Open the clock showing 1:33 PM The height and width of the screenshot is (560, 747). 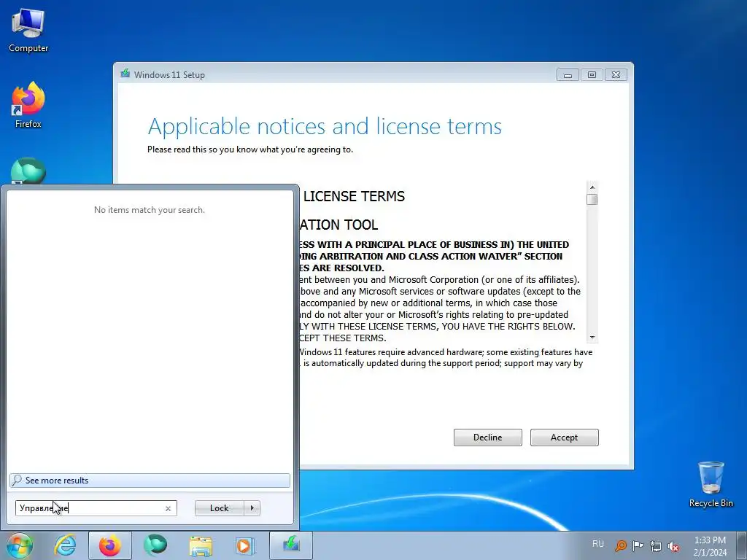(x=710, y=545)
